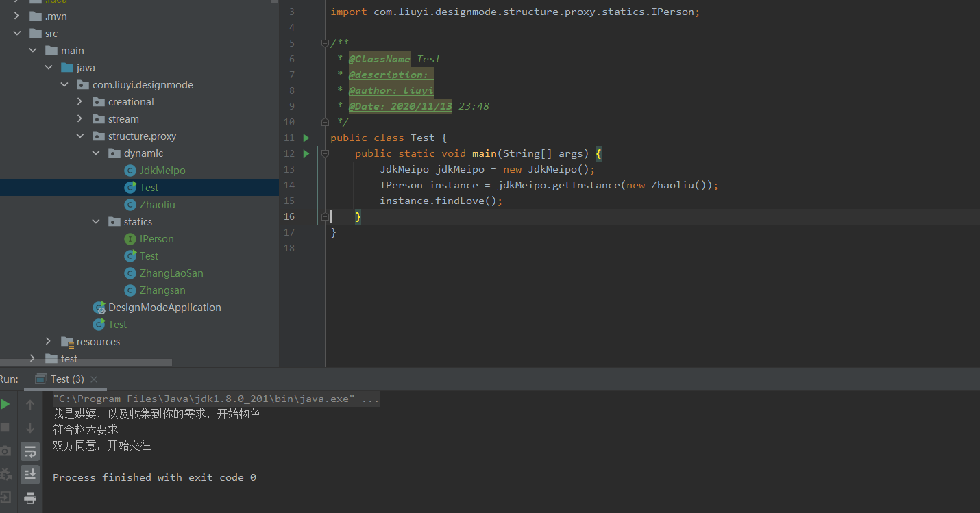
Task: Collapse the com.liuyi.designmode package arrow
Action: click(x=64, y=85)
